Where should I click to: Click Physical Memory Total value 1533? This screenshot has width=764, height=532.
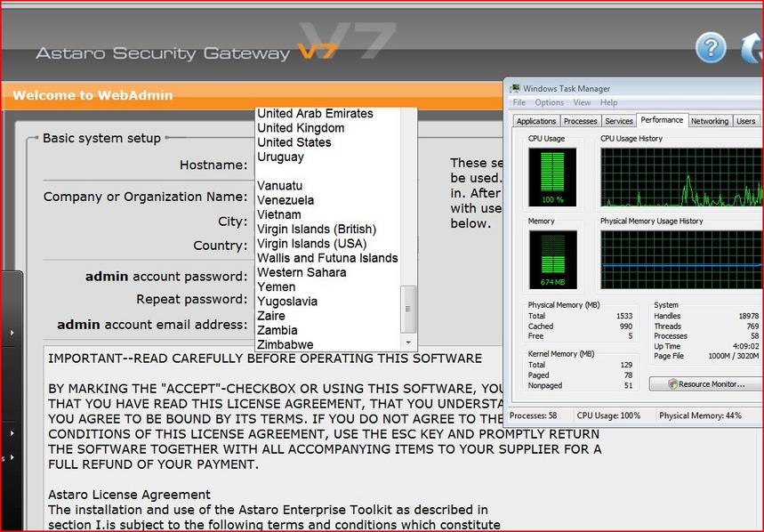(x=624, y=316)
